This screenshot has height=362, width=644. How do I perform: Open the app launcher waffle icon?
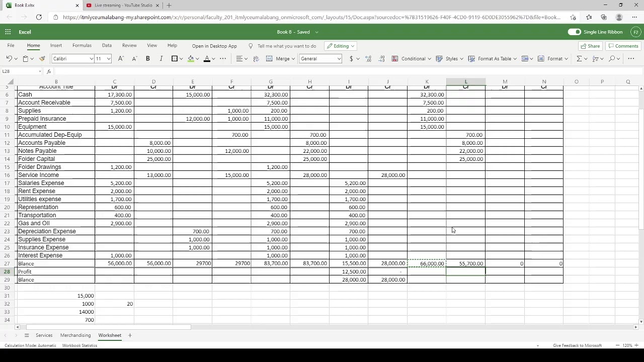8,32
